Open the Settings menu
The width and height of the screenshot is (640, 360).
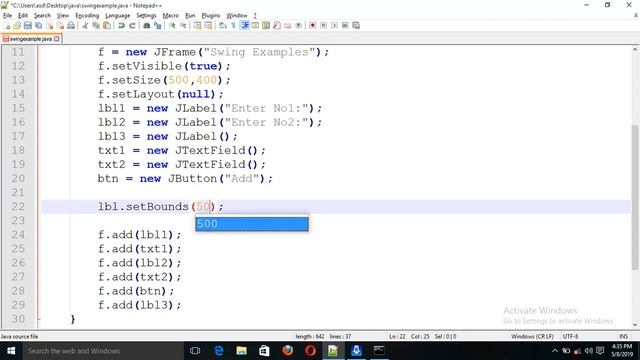[x=146, y=16]
